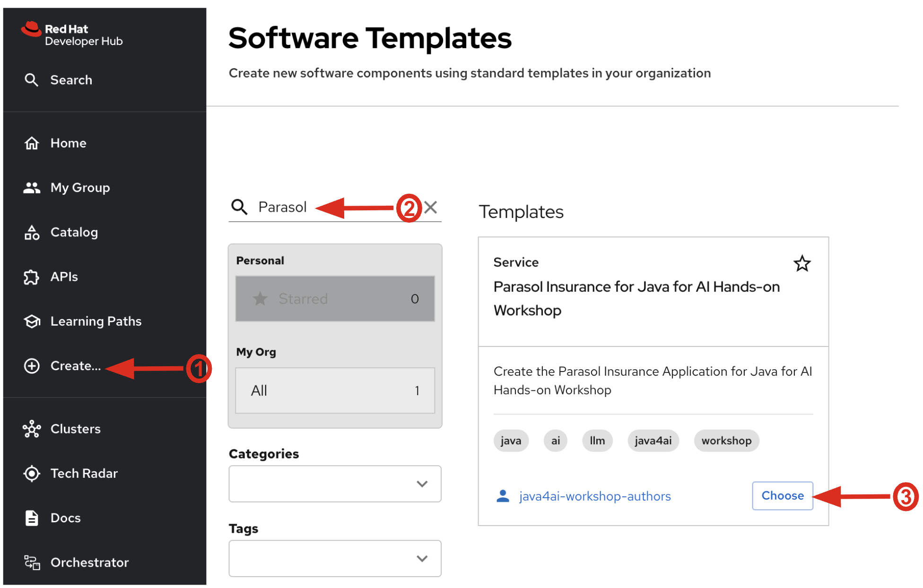Open the Categories dropdown
Viewport: 923px width, 588px height.
pos(335,484)
